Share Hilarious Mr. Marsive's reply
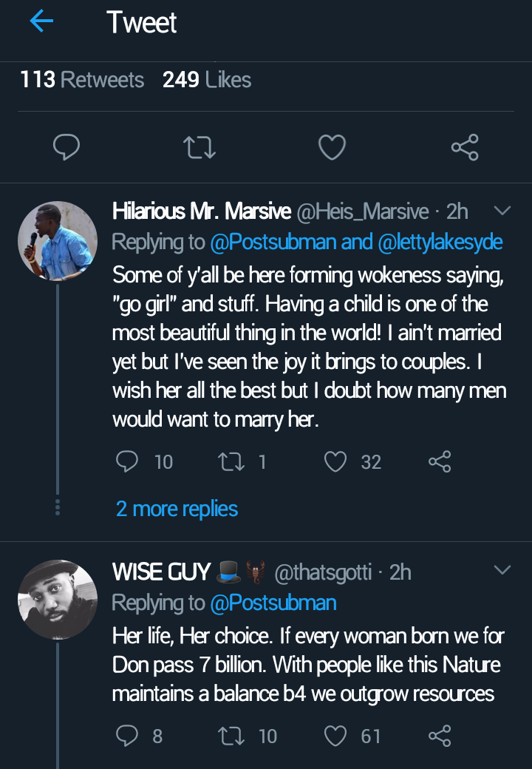The height and width of the screenshot is (769, 532). (439, 462)
